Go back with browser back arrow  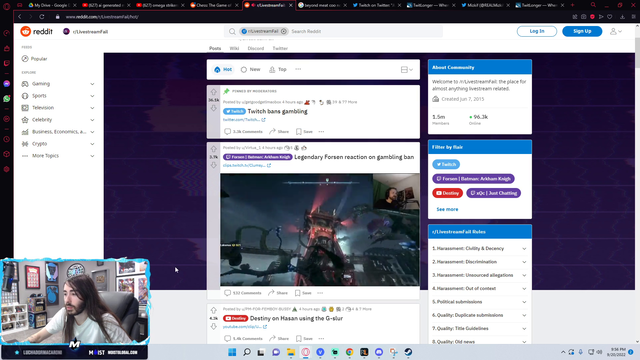tap(20, 17)
